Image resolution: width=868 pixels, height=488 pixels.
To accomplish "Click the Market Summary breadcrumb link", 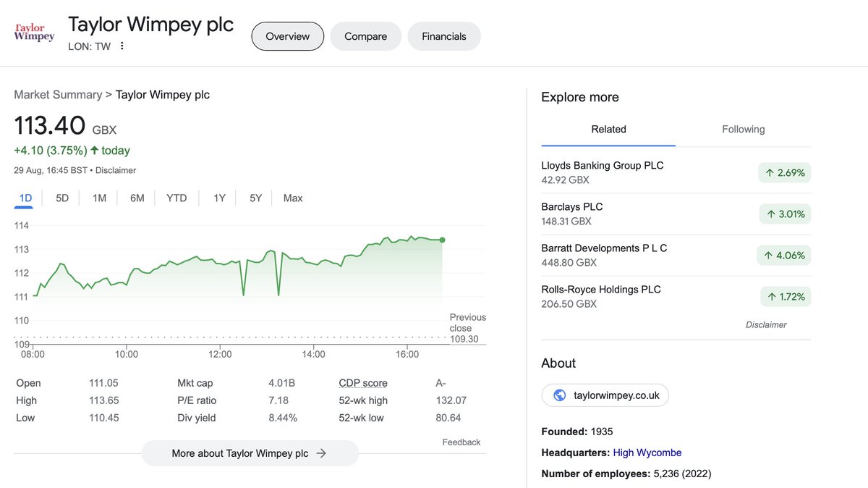I will coord(58,94).
